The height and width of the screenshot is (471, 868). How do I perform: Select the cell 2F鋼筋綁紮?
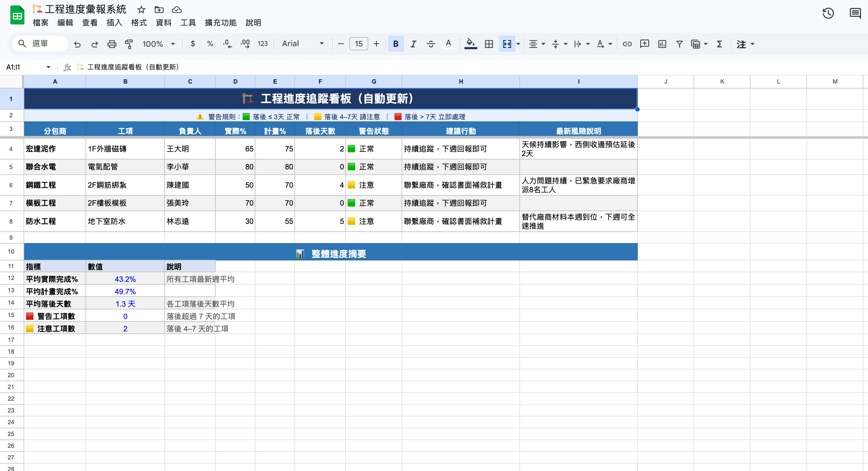[x=125, y=185]
